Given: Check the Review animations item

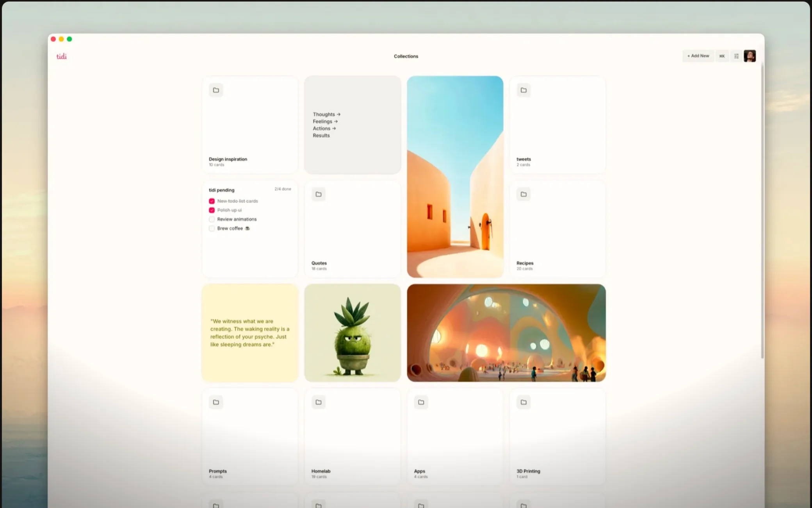Looking at the screenshot, I should pyautogui.click(x=212, y=219).
